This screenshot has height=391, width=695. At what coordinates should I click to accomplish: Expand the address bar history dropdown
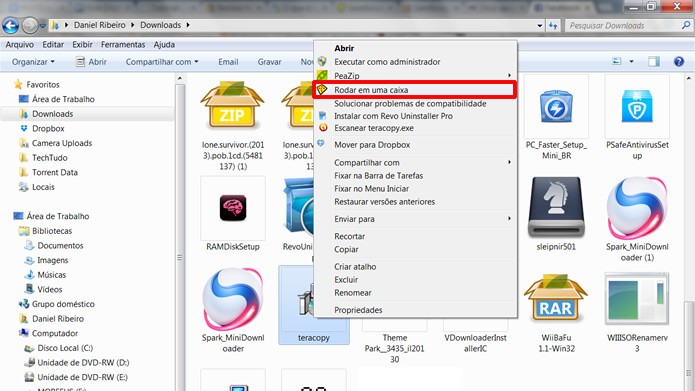pyautogui.click(x=539, y=26)
